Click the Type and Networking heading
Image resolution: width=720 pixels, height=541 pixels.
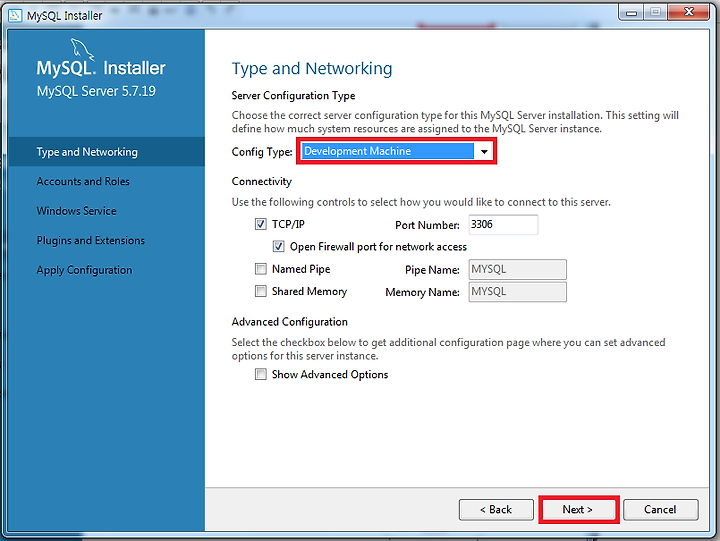pos(312,68)
